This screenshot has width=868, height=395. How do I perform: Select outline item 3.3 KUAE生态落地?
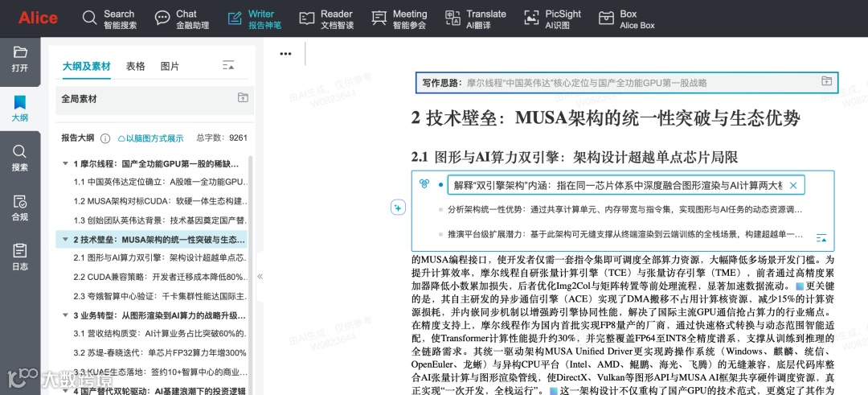(161, 372)
